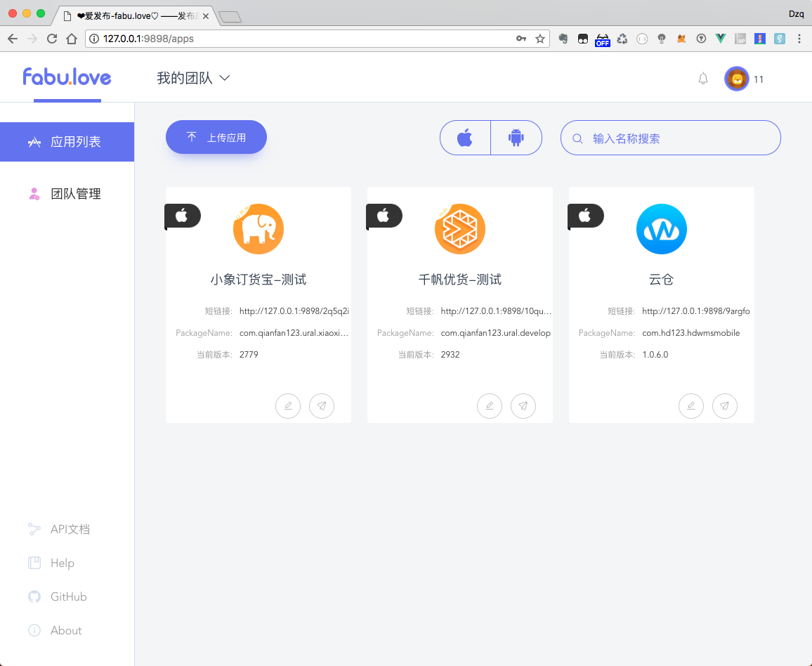The height and width of the screenshot is (666, 812).
Task: Click the Apple platform badge on 云仓 card
Action: pyautogui.click(x=585, y=216)
